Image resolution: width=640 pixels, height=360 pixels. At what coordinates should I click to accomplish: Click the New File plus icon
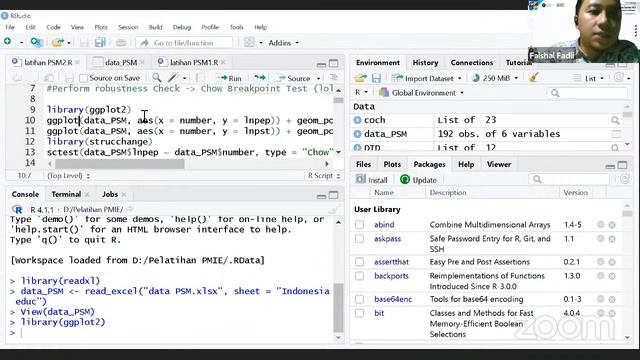click(x=7, y=42)
